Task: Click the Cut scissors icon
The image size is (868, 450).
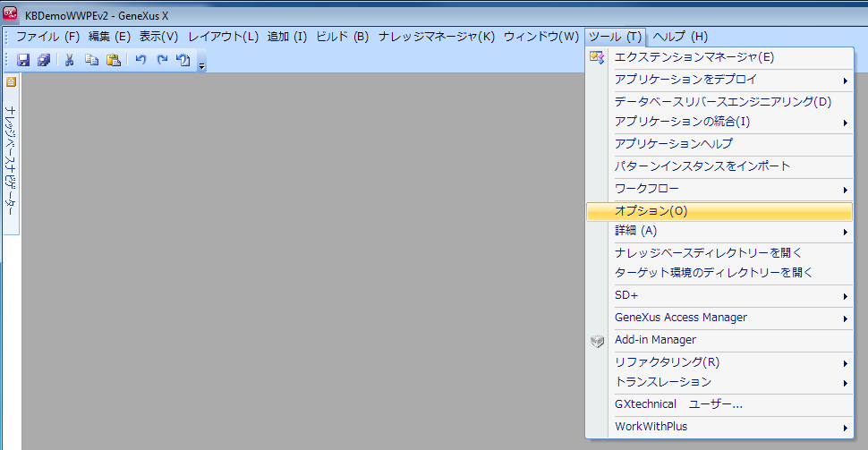Action: coord(69,60)
